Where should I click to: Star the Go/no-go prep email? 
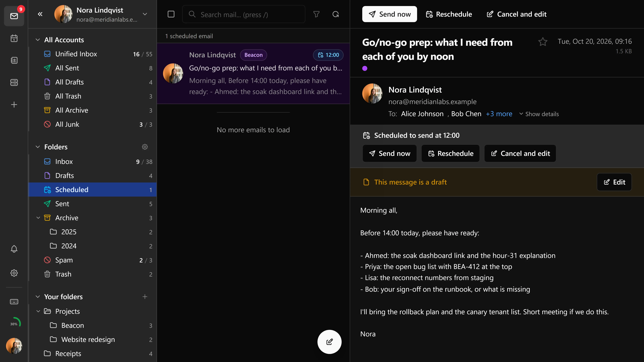(x=543, y=41)
